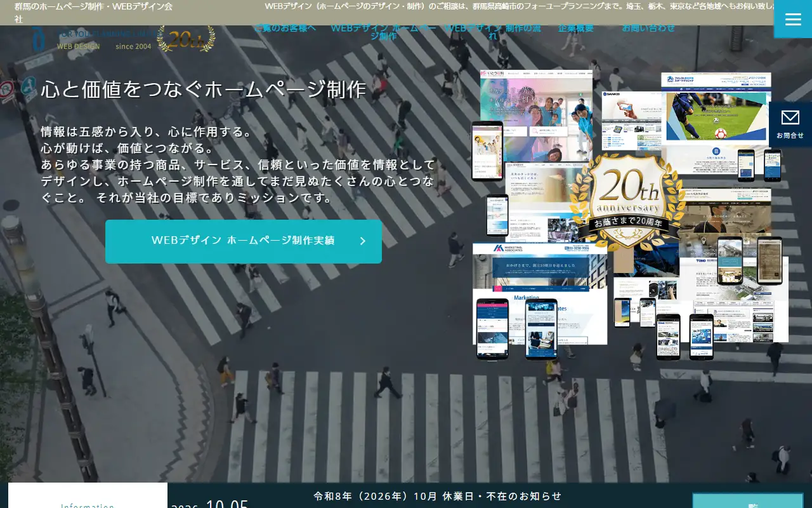812x508 pixels.
Task: Click the small 20th laurel badge near logo
Action: coord(186,39)
